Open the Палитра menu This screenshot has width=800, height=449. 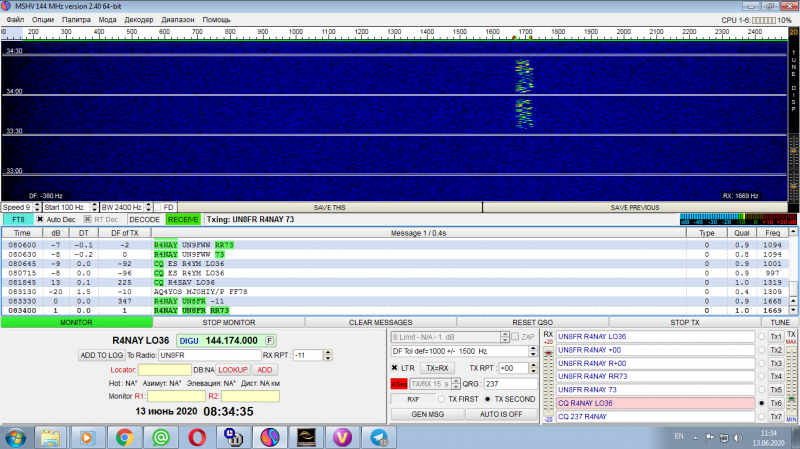click(76, 19)
